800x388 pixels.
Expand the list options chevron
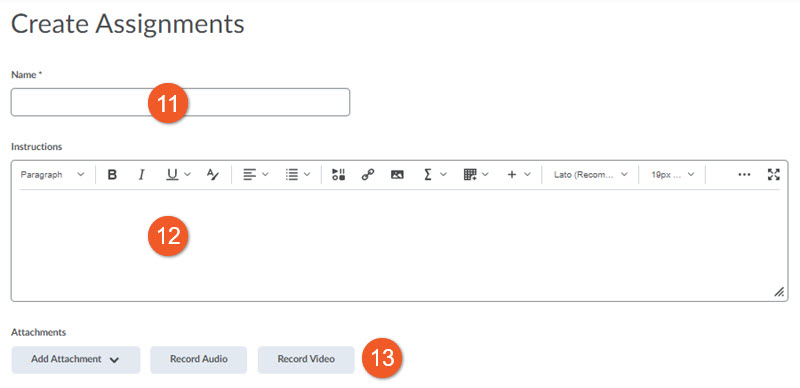coord(307,175)
